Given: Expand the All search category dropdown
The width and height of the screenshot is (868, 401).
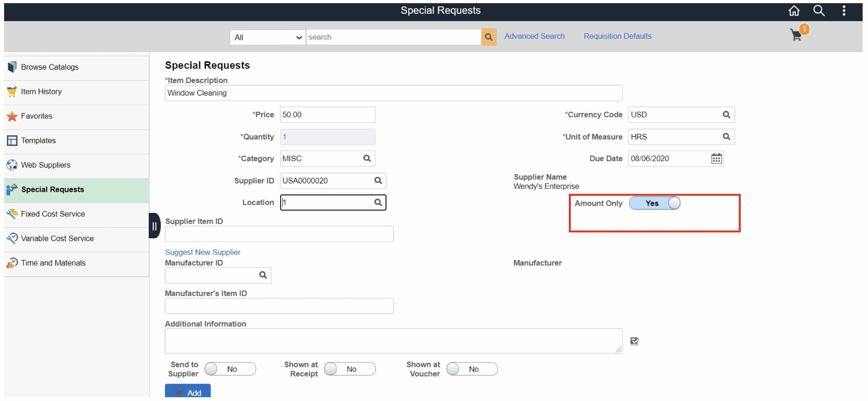Looking at the screenshot, I should [x=268, y=37].
